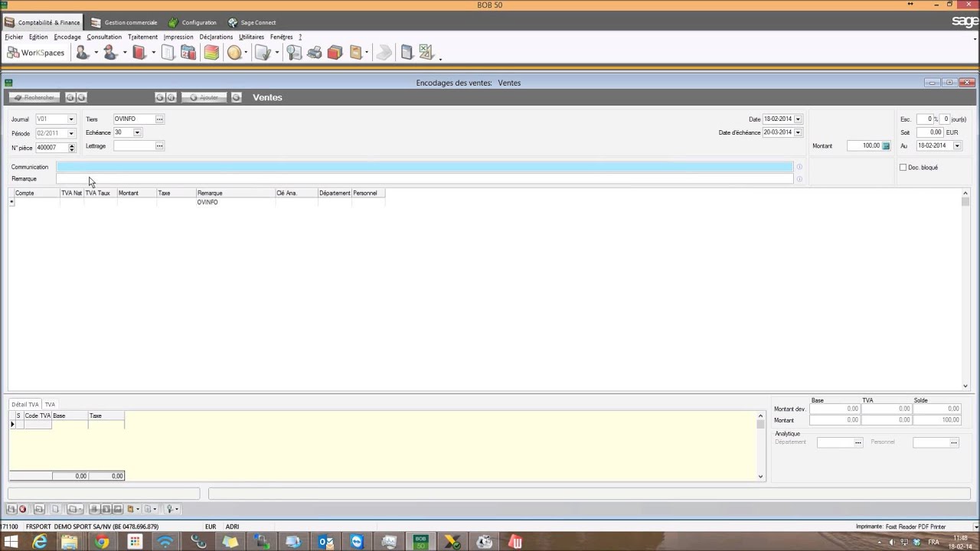Image resolution: width=980 pixels, height=551 pixels.
Task: Open Lettrage lookup ellipsis button
Action: coord(159,145)
